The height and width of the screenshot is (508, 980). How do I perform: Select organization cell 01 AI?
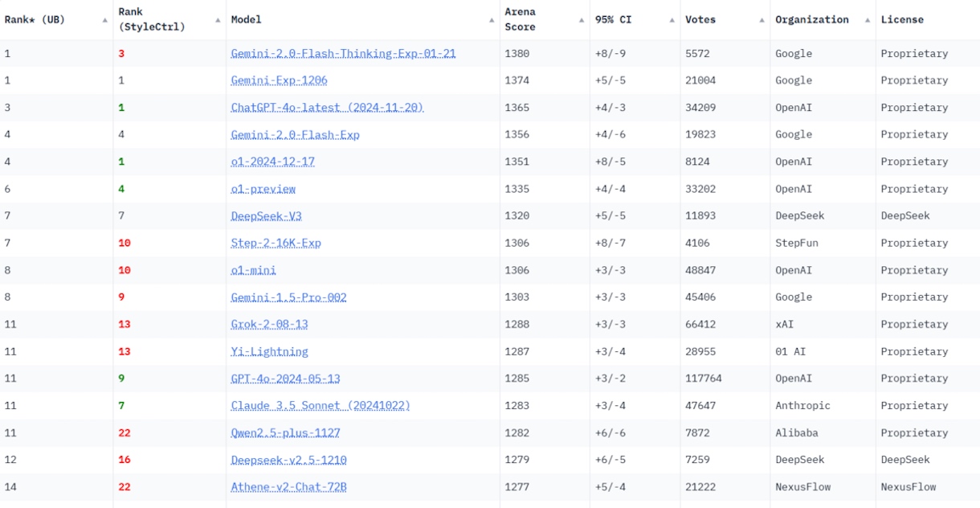click(x=790, y=351)
